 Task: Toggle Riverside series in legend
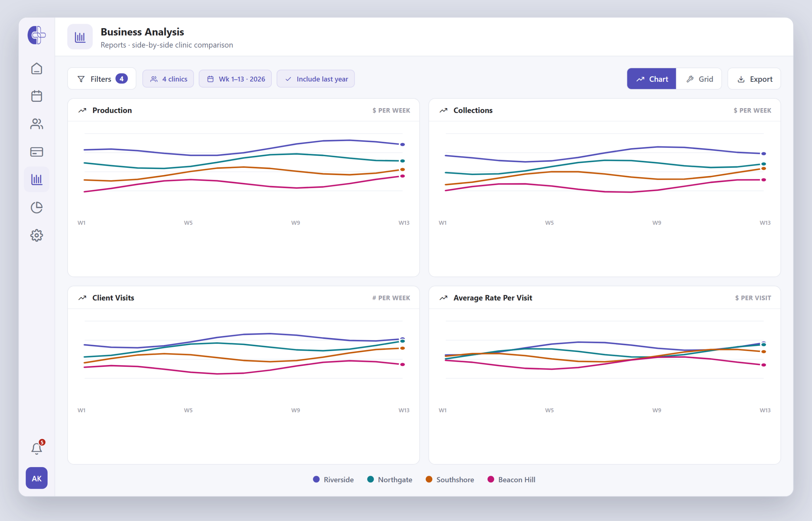click(x=333, y=479)
